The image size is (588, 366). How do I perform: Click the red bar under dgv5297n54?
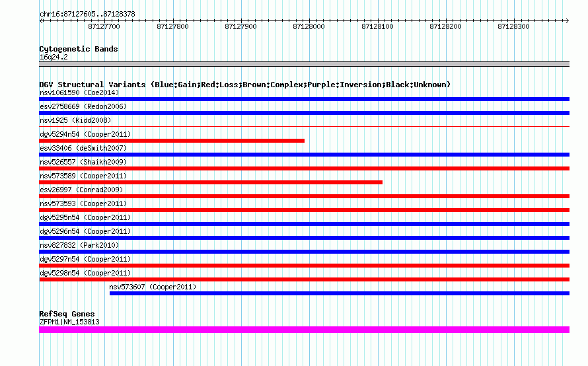tap(304, 266)
